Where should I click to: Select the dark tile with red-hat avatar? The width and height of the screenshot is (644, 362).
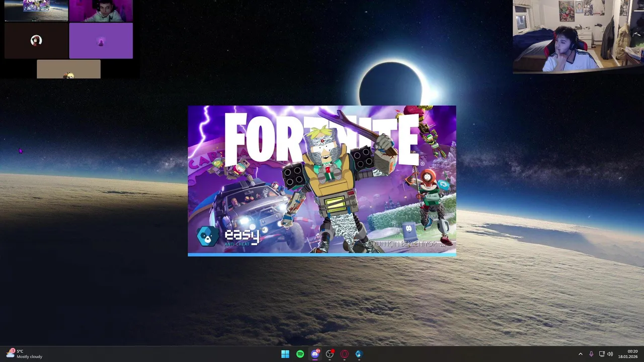tap(36, 41)
